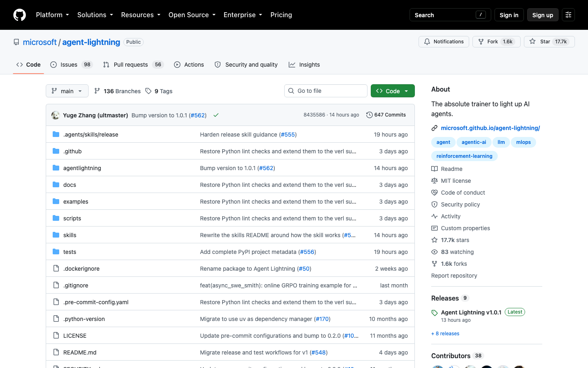Click the star icon beside 17.7k stars

coord(434,240)
